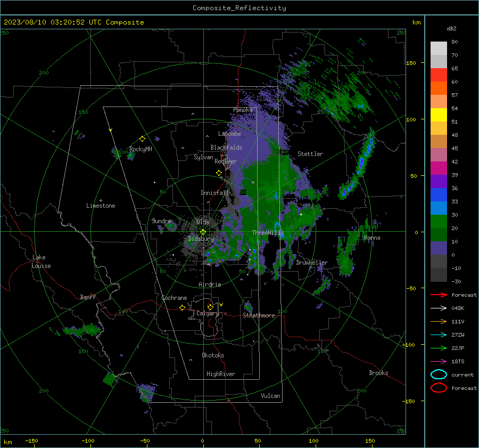Click the Ponoka label
This screenshot has height=448, width=479.
coord(243,110)
